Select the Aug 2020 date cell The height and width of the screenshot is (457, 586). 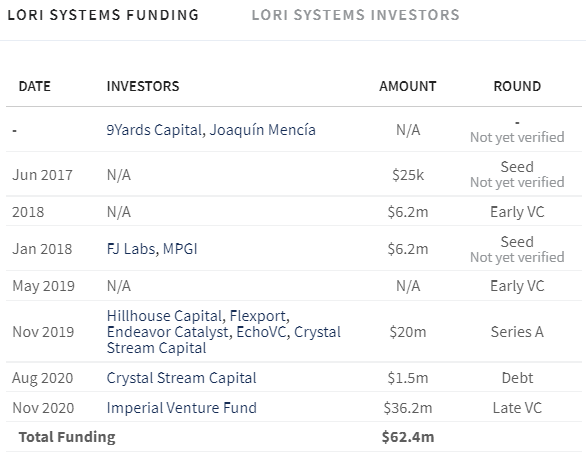tap(43, 378)
